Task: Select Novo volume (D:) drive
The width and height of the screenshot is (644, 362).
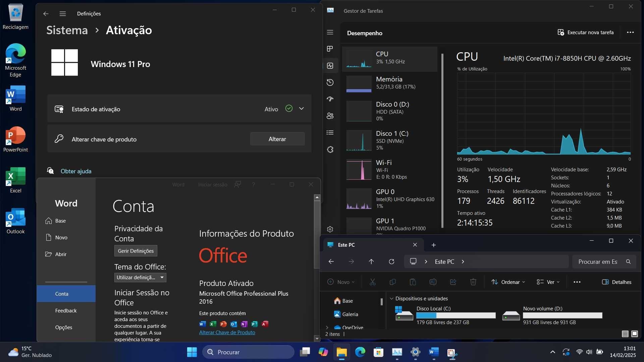Action: pos(552,315)
